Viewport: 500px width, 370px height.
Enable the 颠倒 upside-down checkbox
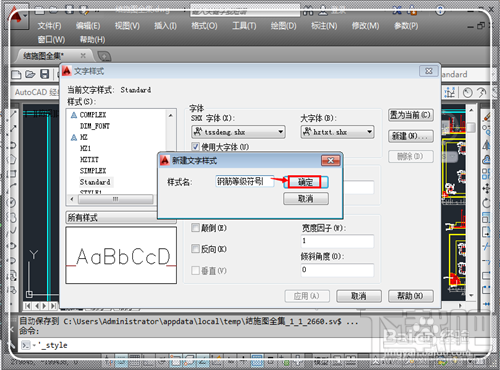point(195,228)
